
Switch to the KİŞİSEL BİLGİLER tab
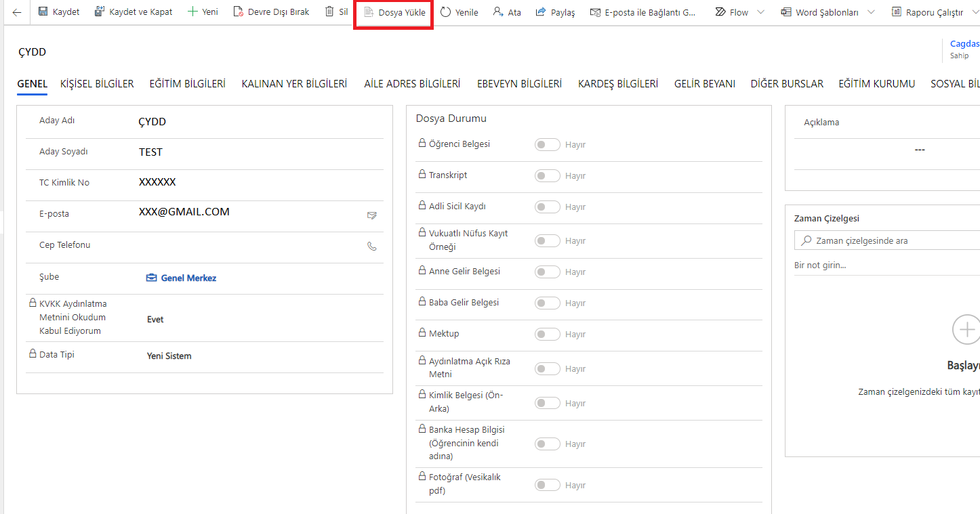point(97,84)
